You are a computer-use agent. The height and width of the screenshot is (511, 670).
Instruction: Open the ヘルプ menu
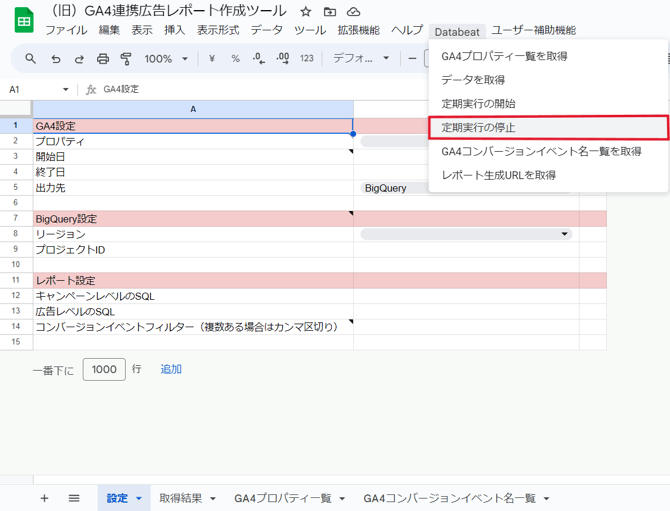click(x=407, y=30)
